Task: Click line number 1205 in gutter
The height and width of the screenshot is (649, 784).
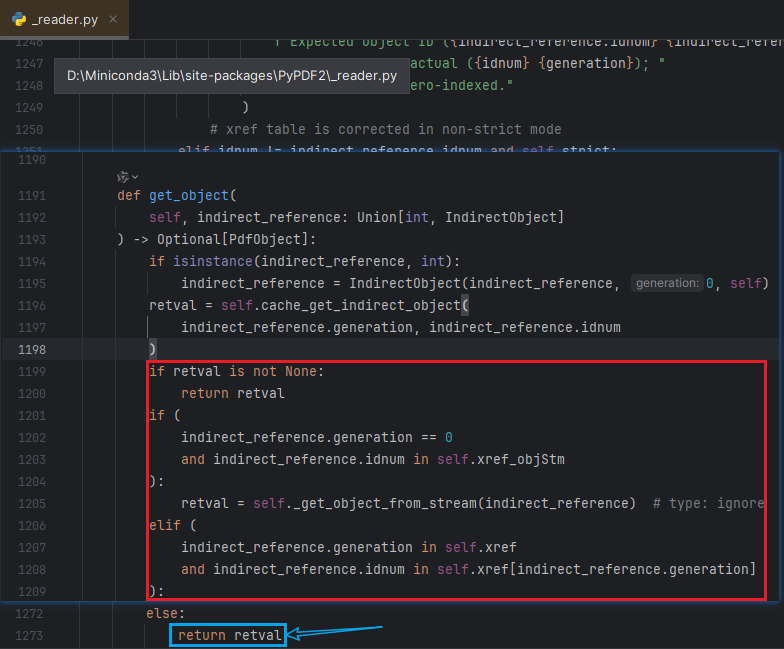Action: tap(32, 504)
